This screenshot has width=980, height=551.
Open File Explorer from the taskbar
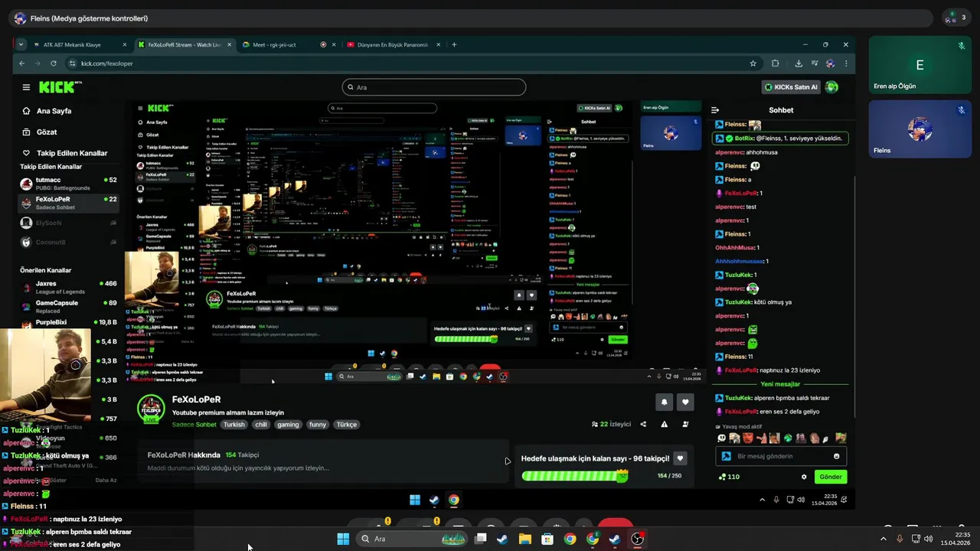pyautogui.click(x=525, y=539)
